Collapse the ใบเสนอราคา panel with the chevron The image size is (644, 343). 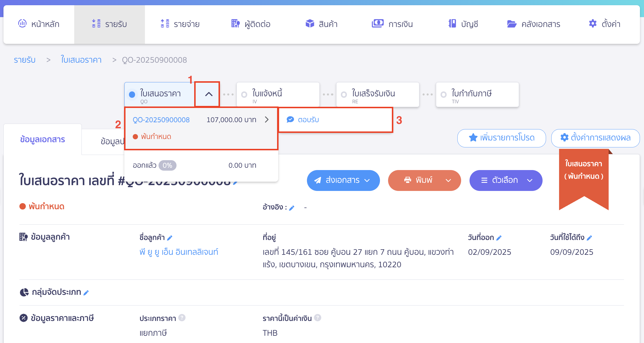[x=207, y=94]
